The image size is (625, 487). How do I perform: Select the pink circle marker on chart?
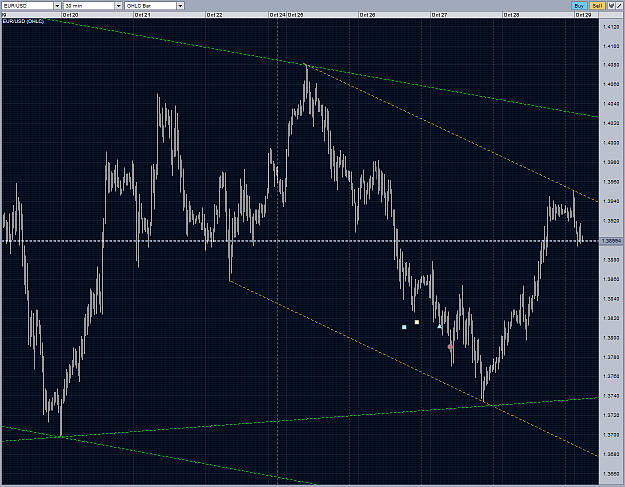pos(450,347)
